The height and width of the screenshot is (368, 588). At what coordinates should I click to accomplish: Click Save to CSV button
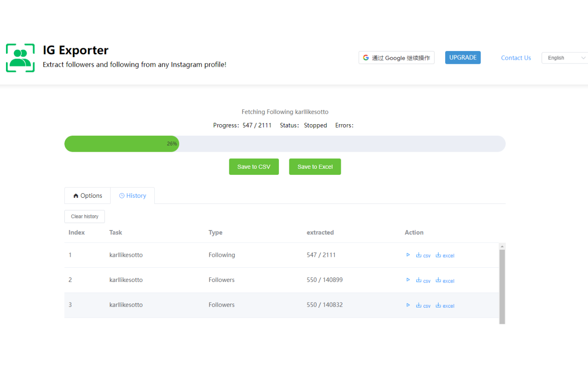click(254, 167)
